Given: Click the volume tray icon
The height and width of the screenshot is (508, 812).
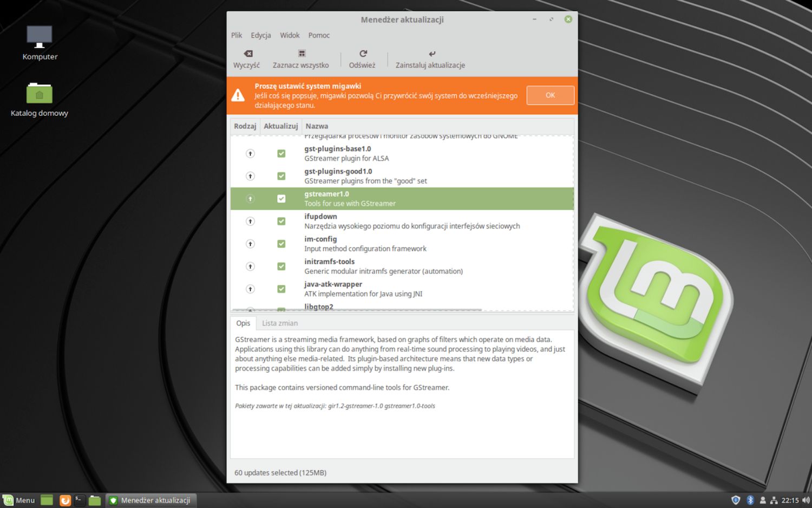Looking at the screenshot, I should (806, 500).
